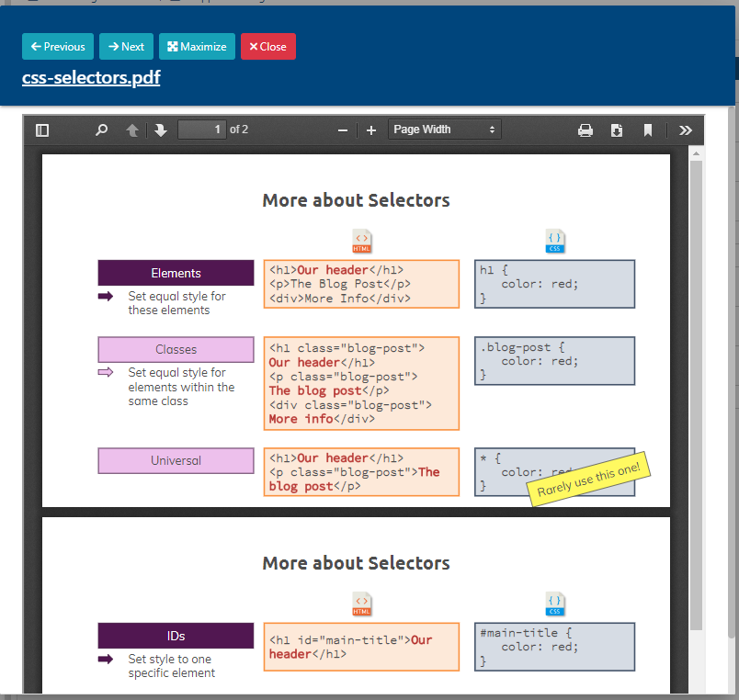Maximize the file preview
Image resolution: width=739 pixels, height=700 pixels.
(197, 47)
